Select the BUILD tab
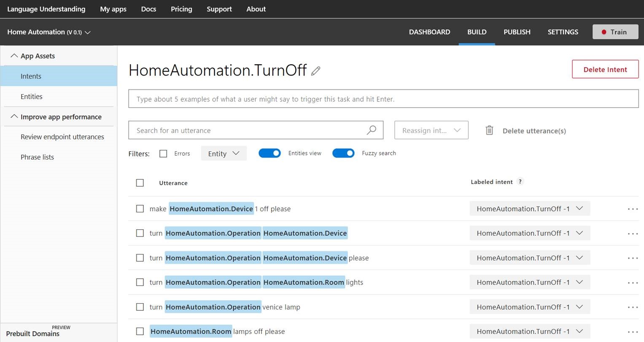 pos(477,32)
